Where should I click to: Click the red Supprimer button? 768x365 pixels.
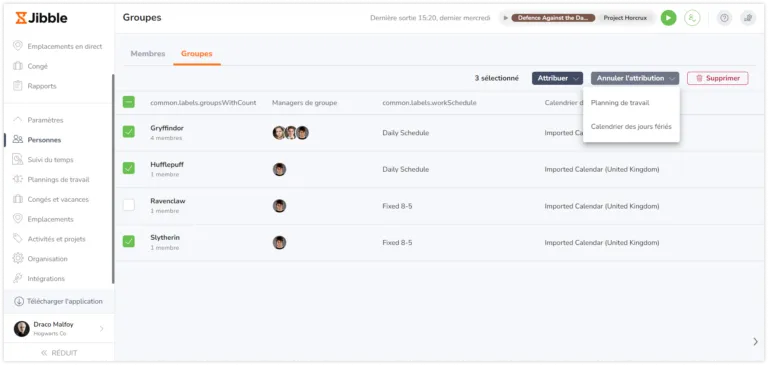click(718, 78)
